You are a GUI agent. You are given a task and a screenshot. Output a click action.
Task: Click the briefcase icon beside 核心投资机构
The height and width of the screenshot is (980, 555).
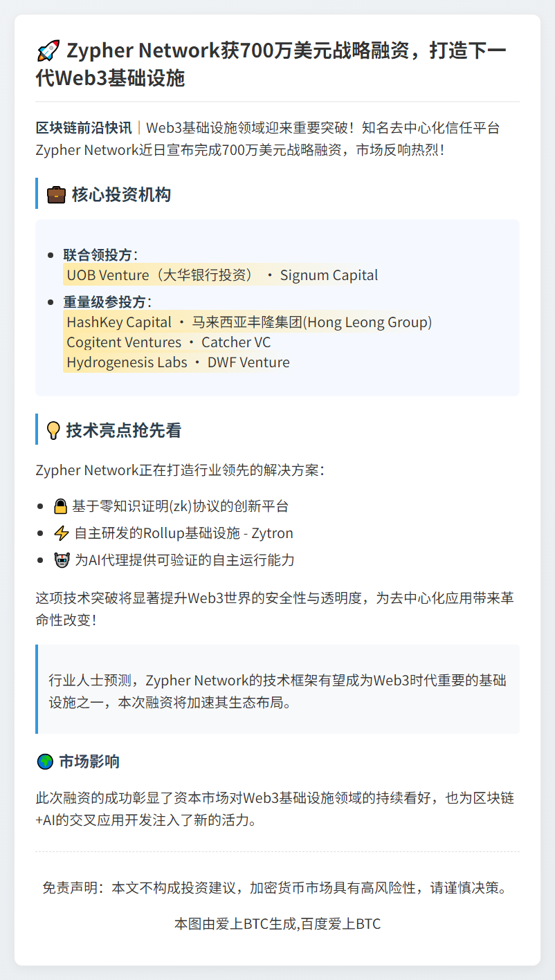pos(56,195)
